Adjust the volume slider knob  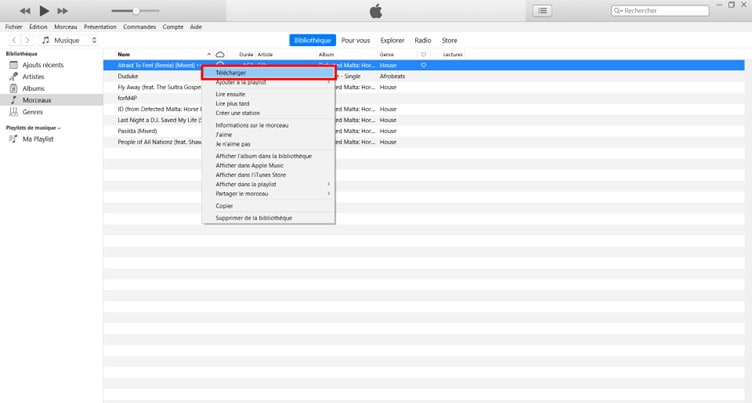(x=136, y=11)
